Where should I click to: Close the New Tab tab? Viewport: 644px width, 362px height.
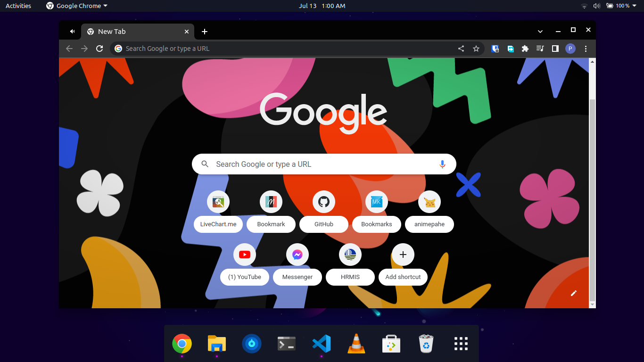[187, 32]
